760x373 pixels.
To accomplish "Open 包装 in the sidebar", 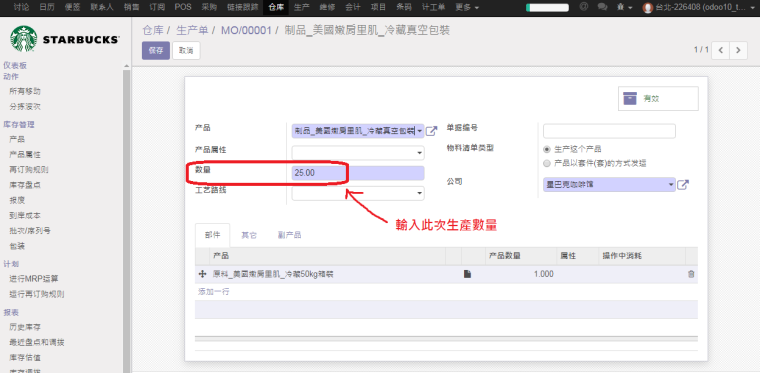I will tap(17, 246).
